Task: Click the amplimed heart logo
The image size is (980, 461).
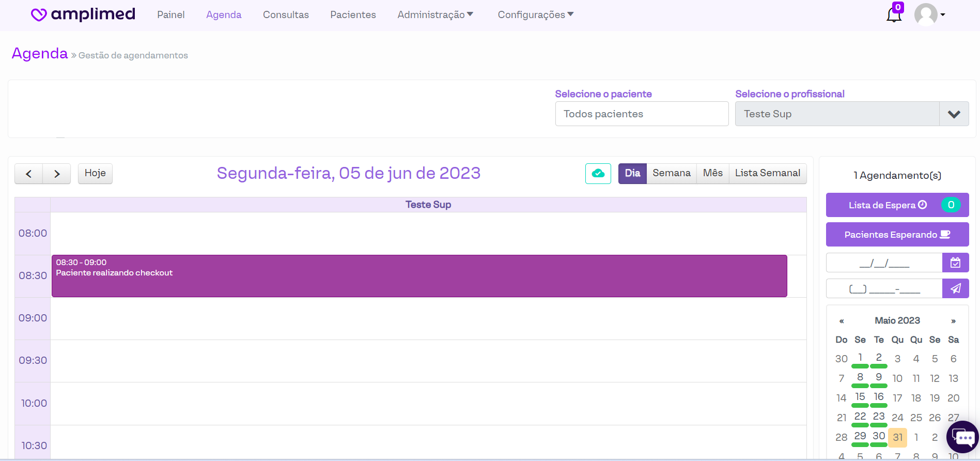Action: tap(39, 14)
